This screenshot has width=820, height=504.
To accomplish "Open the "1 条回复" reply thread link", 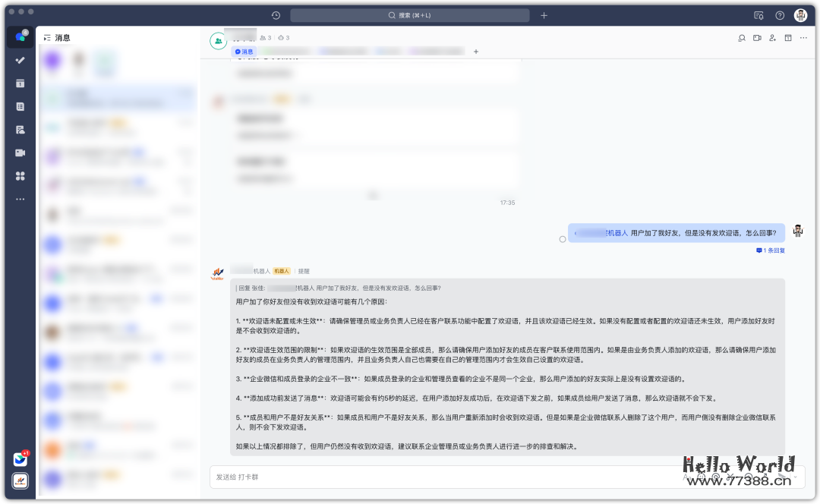I will (x=770, y=250).
